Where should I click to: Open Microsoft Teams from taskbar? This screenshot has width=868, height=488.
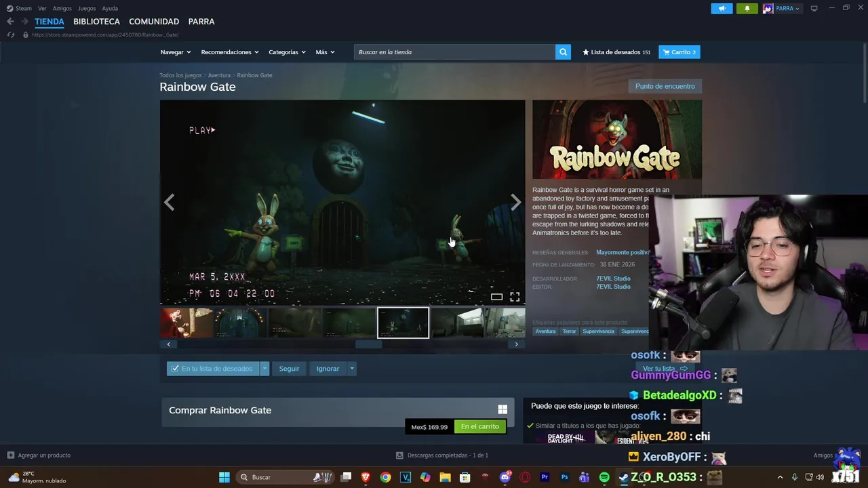[584, 477]
